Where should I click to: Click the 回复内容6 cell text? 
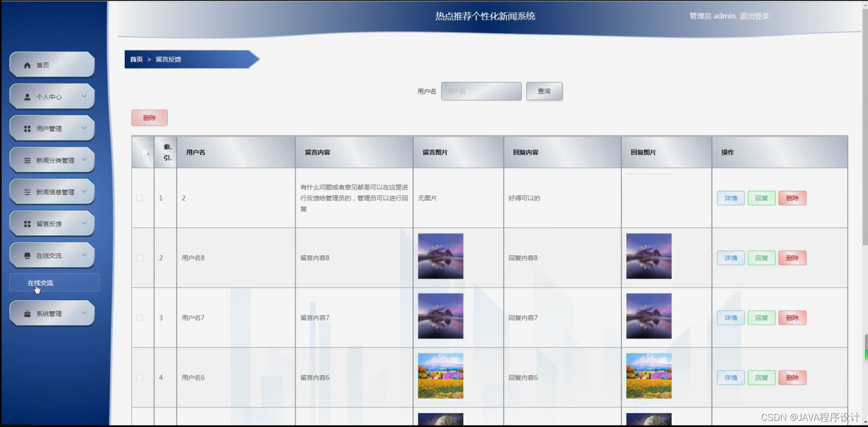523,378
